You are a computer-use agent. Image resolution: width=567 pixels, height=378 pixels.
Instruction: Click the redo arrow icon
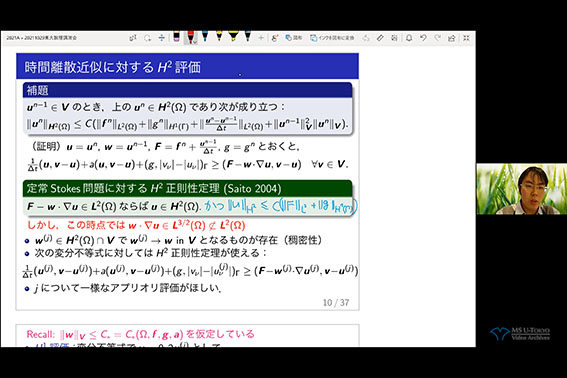click(x=437, y=38)
